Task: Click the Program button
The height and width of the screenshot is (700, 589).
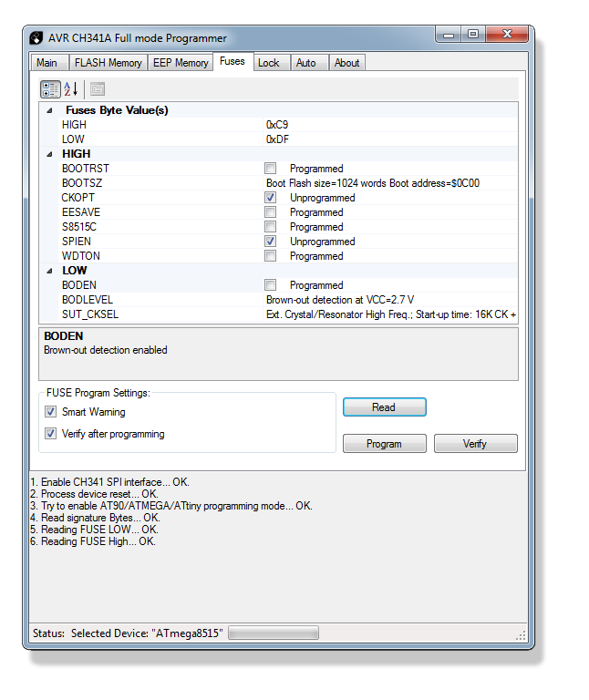Action: coord(384,444)
